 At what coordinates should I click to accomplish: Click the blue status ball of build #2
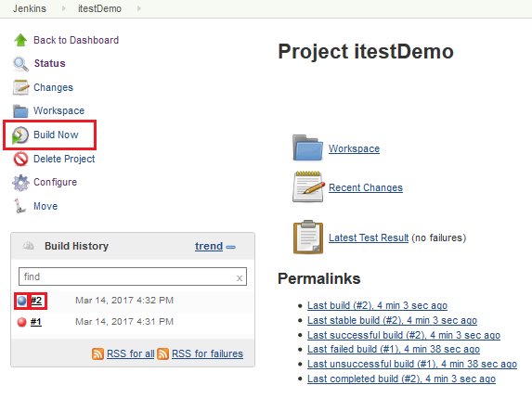coord(21,301)
